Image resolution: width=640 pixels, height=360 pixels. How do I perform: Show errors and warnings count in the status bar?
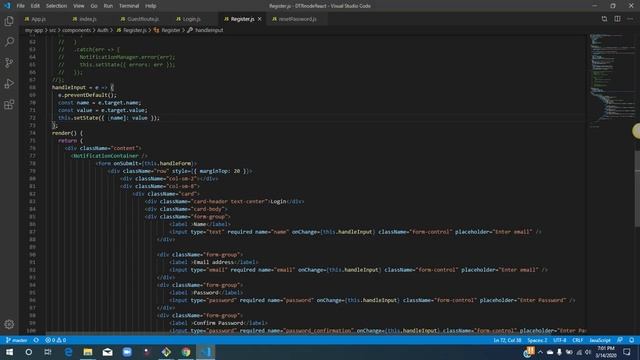pyautogui.click(x=56, y=340)
